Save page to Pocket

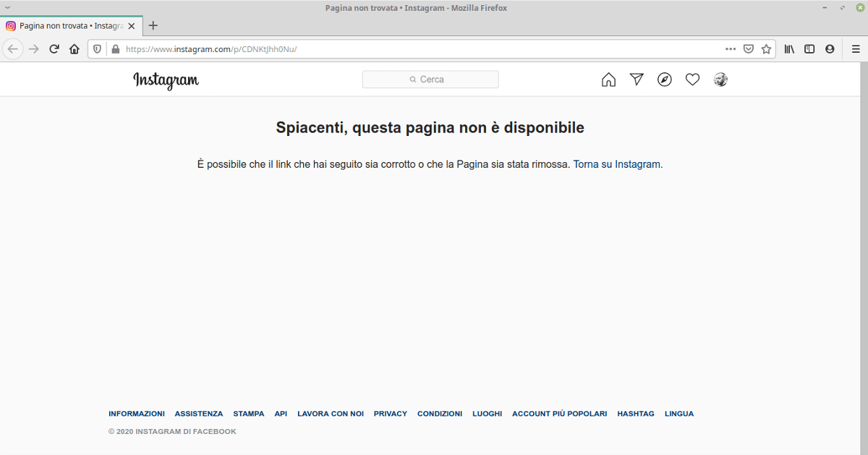click(749, 49)
